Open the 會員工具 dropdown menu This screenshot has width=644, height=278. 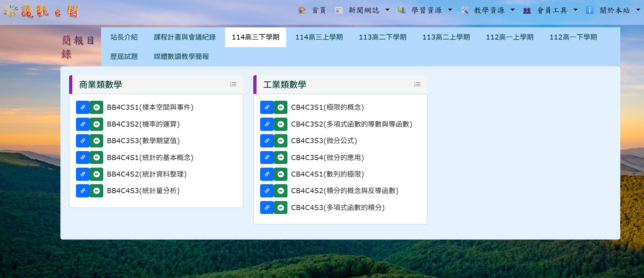(x=552, y=10)
